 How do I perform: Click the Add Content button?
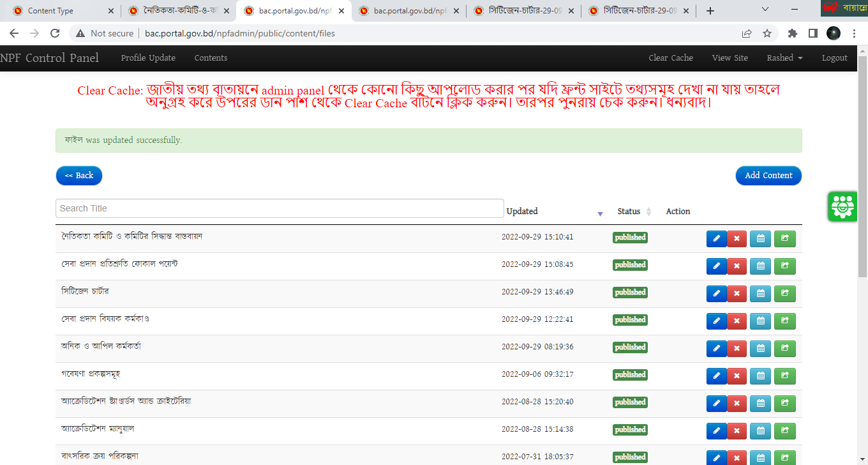(768, 175)
